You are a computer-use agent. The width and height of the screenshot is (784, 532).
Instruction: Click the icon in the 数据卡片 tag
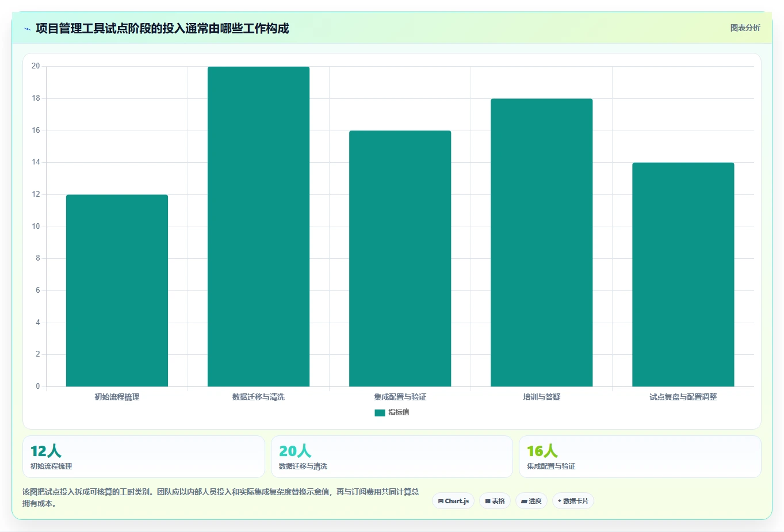(x=560, y=501)
